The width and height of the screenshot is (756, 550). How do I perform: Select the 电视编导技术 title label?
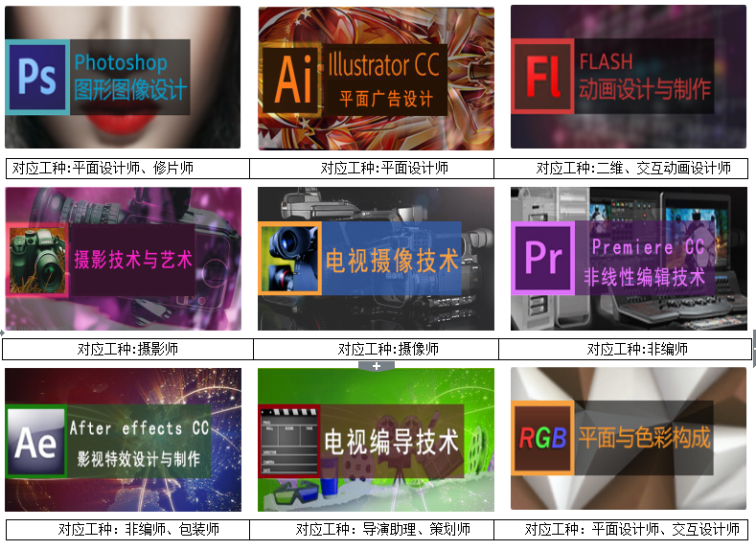[391, 442]
